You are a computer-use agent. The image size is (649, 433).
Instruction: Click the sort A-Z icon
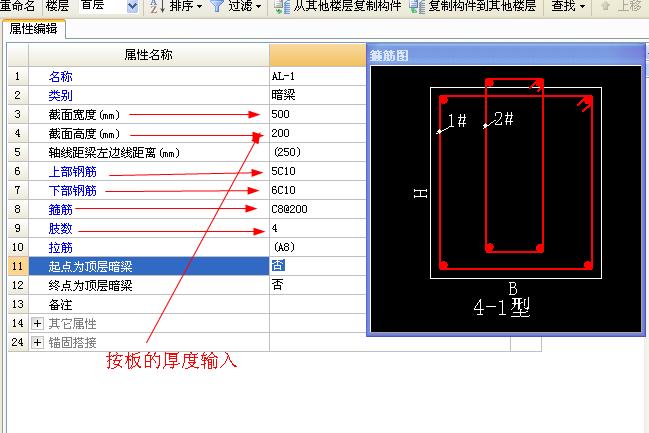click(157, 6)
